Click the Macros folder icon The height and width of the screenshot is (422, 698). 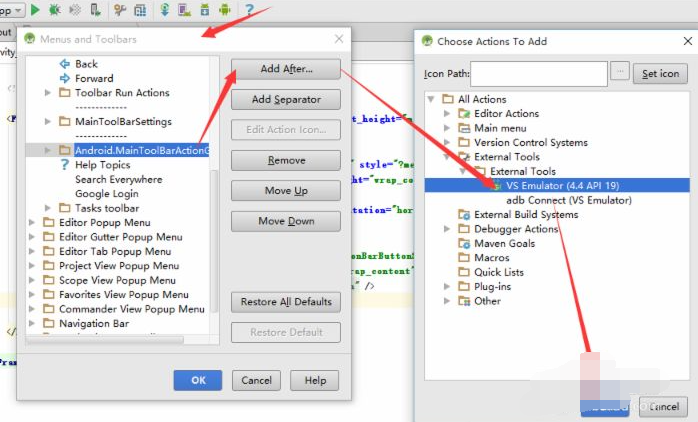tap(464, 258)
